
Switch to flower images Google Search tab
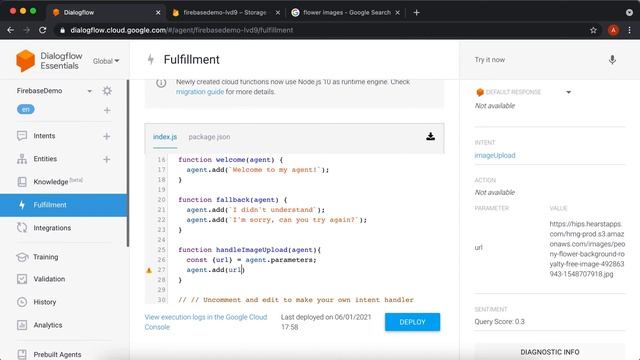(x=346, y=13)
